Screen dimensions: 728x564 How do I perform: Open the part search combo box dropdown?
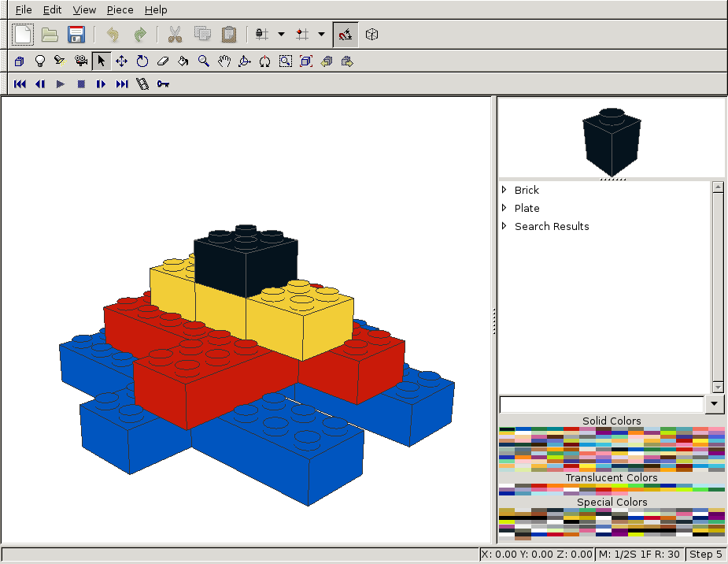(x=715, y=404)
